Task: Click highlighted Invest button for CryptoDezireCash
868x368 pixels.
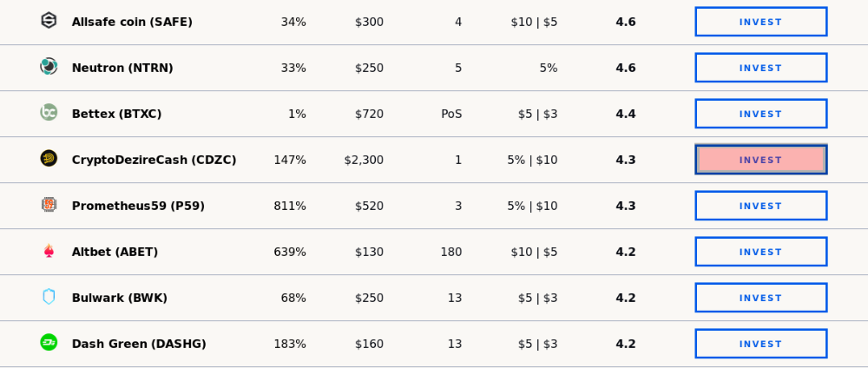Action: point(761,160)
